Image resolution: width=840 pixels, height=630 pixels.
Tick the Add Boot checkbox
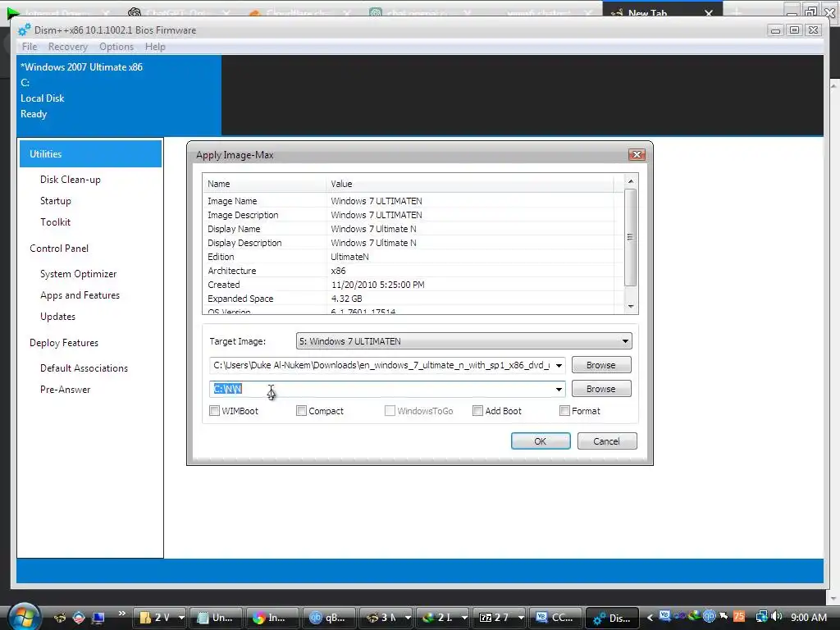pos(478,411)
